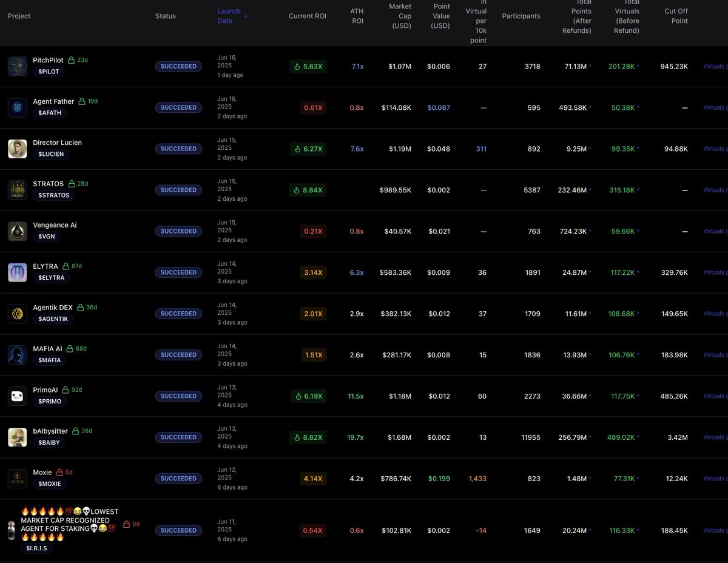
Task: Select the Moxie project logo
Action: (18, 479)
